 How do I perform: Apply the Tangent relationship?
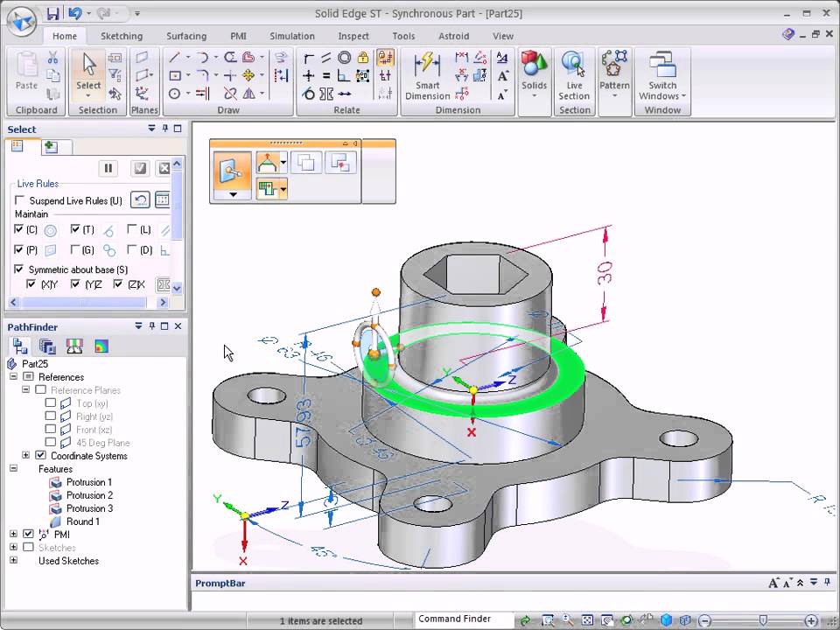[308, 94]
